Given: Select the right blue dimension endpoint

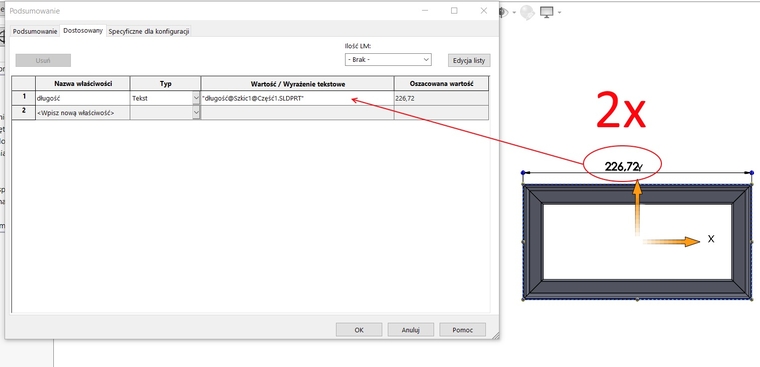Looking at the screenshot, I should (752, 173).
